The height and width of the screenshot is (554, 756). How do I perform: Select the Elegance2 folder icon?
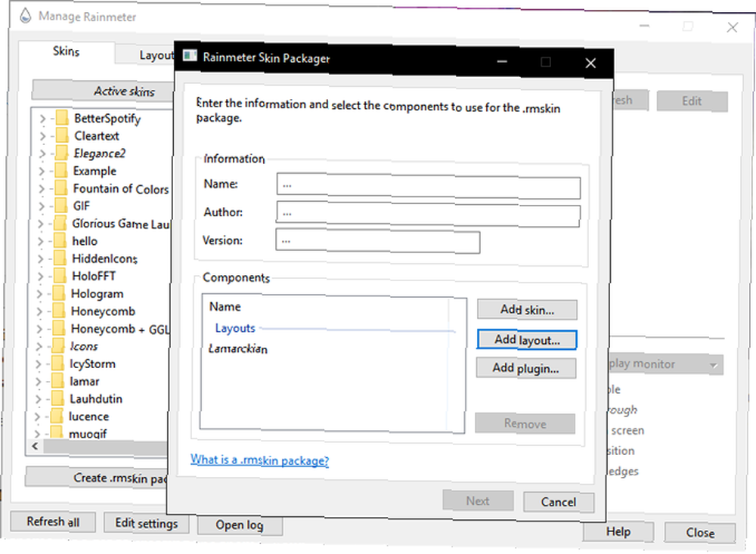coord(61,153)
